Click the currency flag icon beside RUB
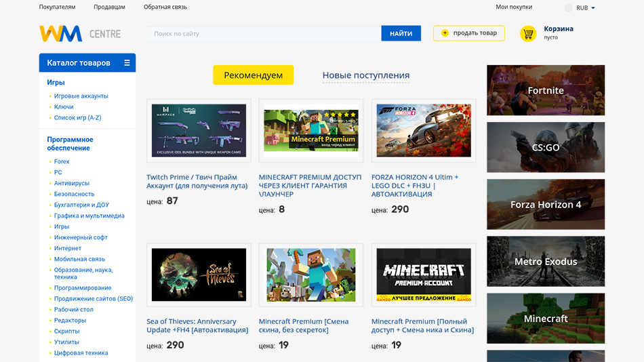 (x=569, y=8)
